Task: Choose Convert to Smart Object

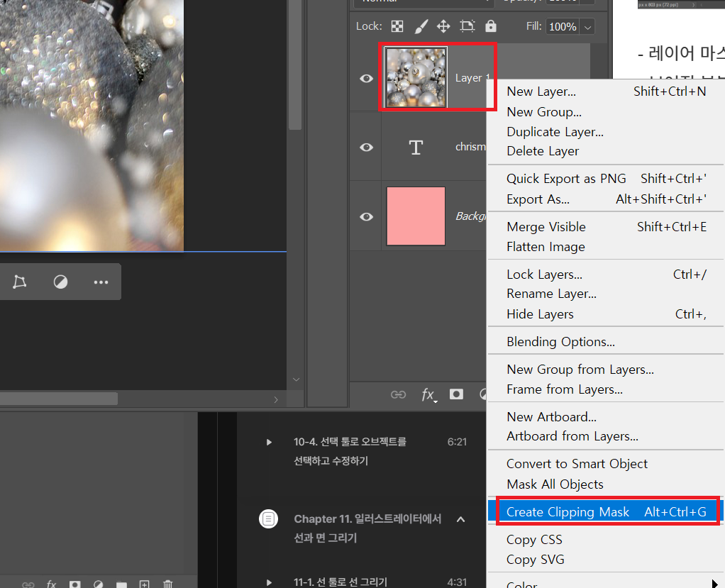Action: pyautogui.click(x=606, y=464)
